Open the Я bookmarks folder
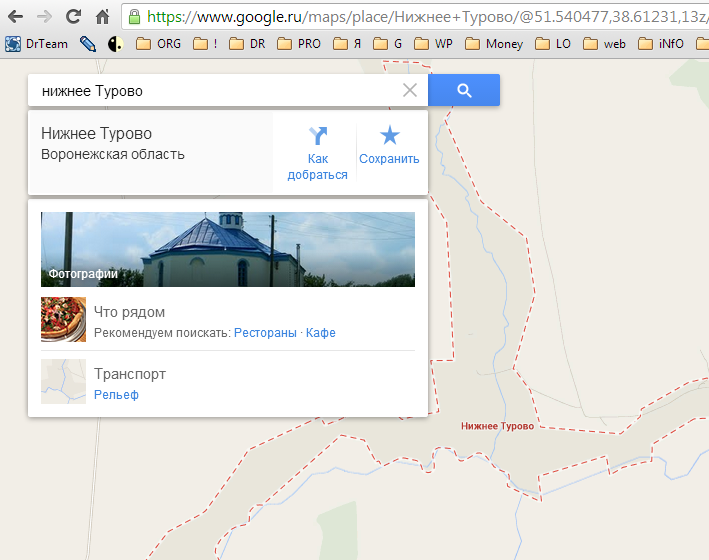This screenshot has height=560, width=709. pos(347,44)
